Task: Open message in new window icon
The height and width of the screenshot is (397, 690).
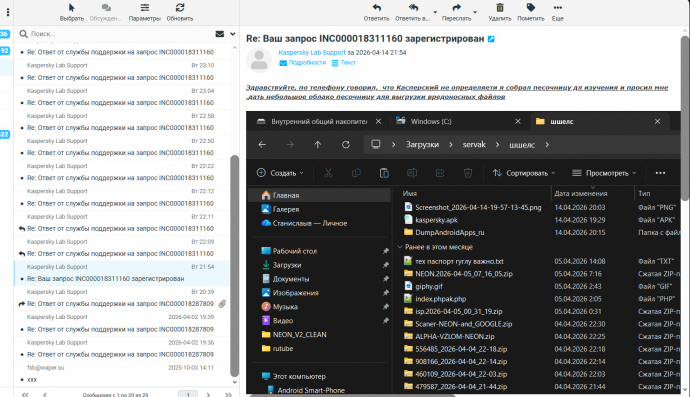Action: pos(492,39)
